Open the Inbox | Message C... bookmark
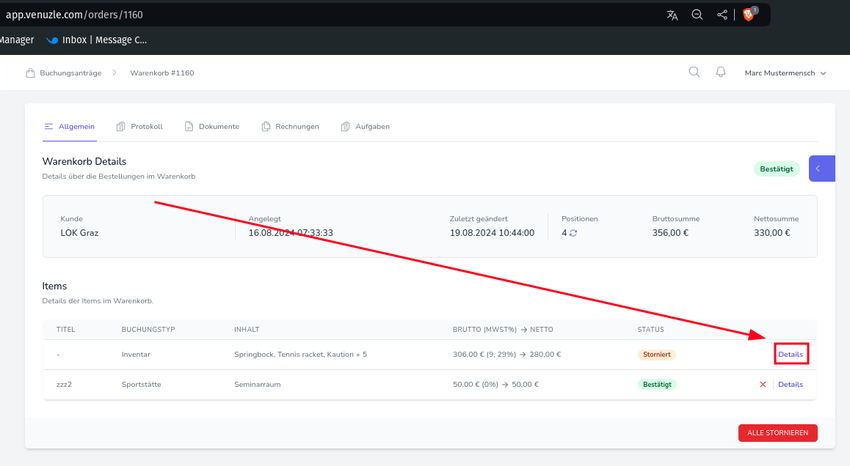 pos(96,40)
